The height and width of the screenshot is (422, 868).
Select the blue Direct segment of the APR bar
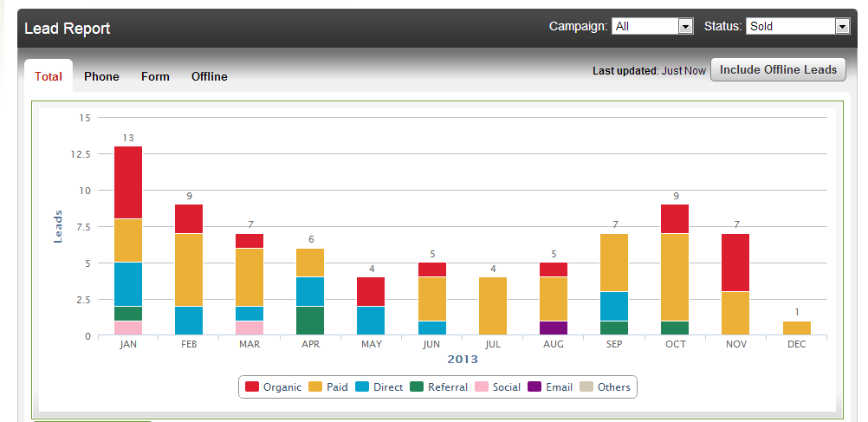[310, 291]
